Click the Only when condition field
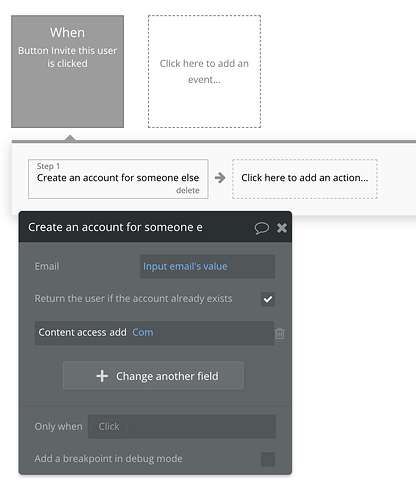The image size is (416, 499). (x=182, y=426)
